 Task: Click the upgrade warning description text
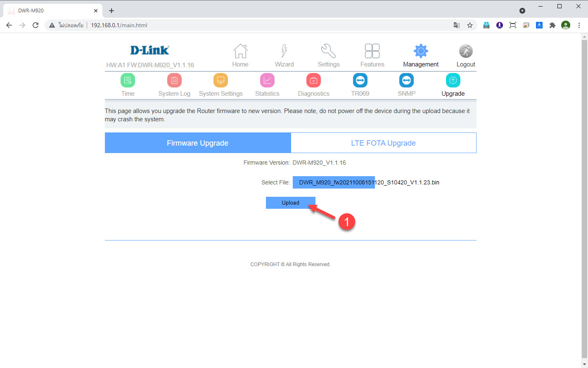(287, 115)
